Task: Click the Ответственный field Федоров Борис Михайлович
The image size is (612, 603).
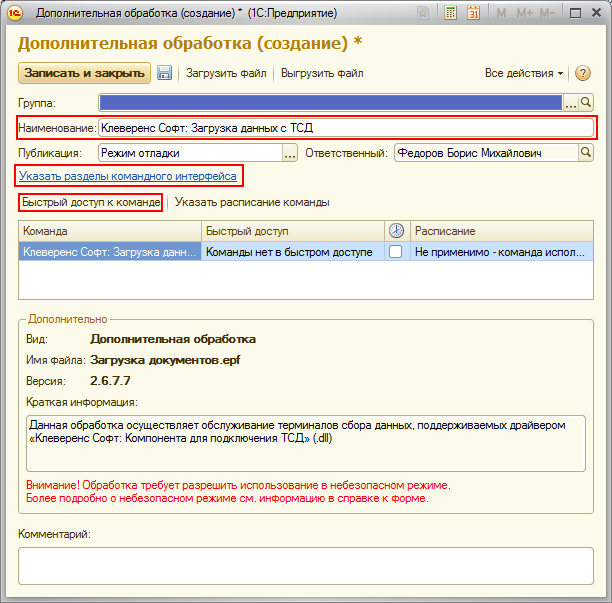Action: (x=486, y=153)
